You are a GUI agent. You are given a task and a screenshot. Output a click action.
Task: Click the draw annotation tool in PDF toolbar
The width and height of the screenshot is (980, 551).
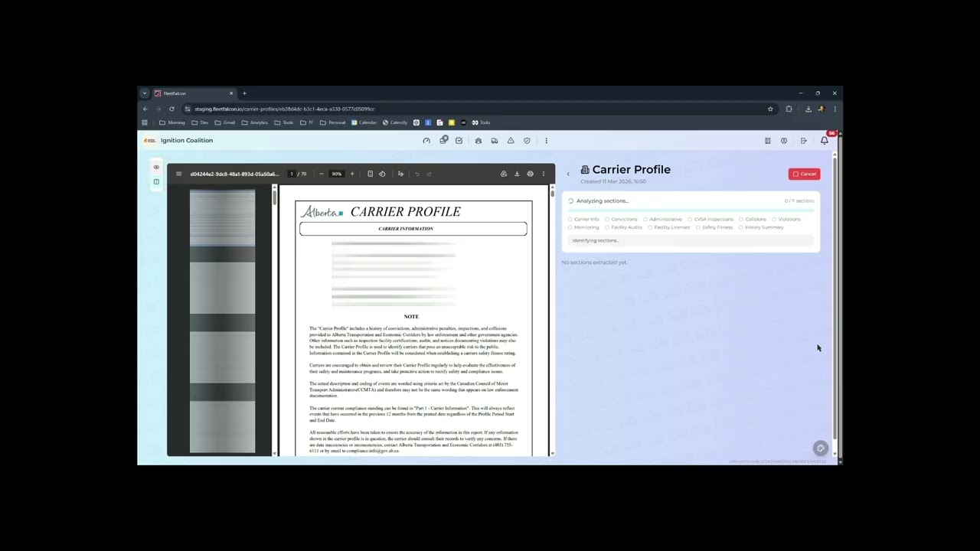coord(400,174)
